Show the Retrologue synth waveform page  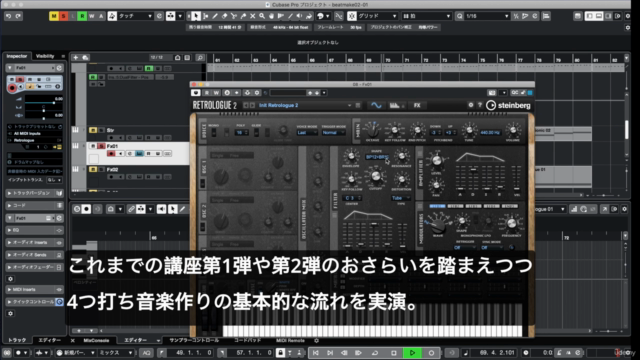pyautogui.click(x=376, y=105)
